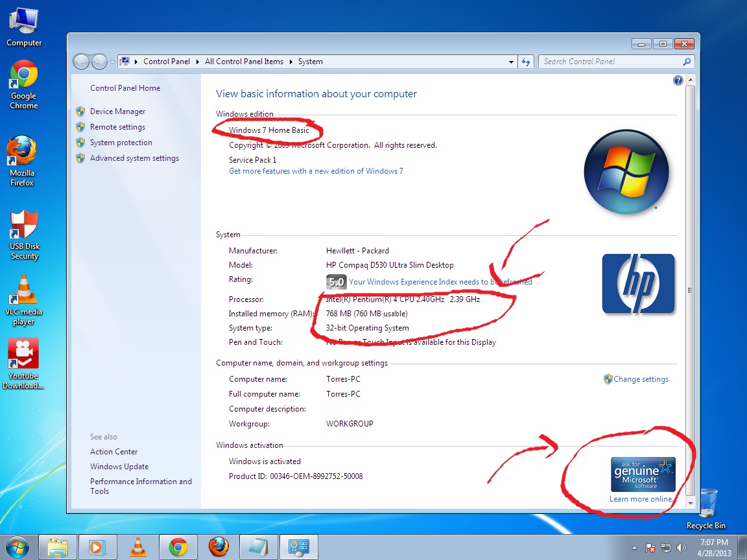
Task: Click the refresh button beside address bar
Action: 526,62
